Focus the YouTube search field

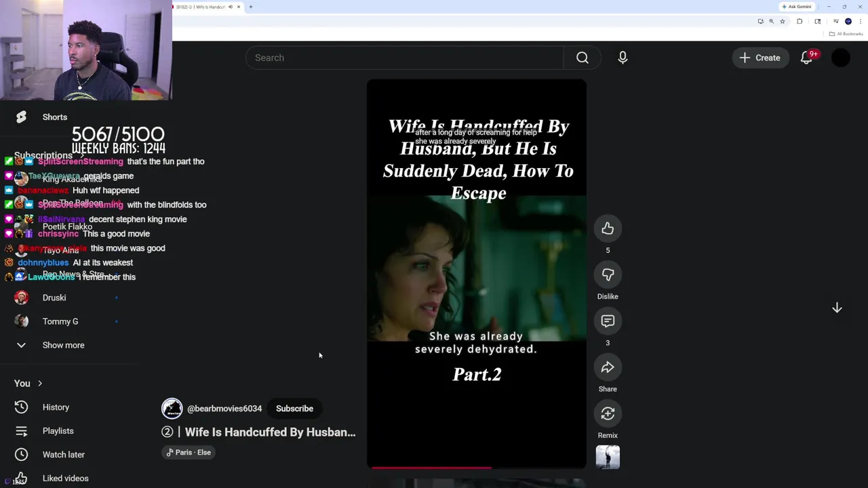[x=405, y=58]
